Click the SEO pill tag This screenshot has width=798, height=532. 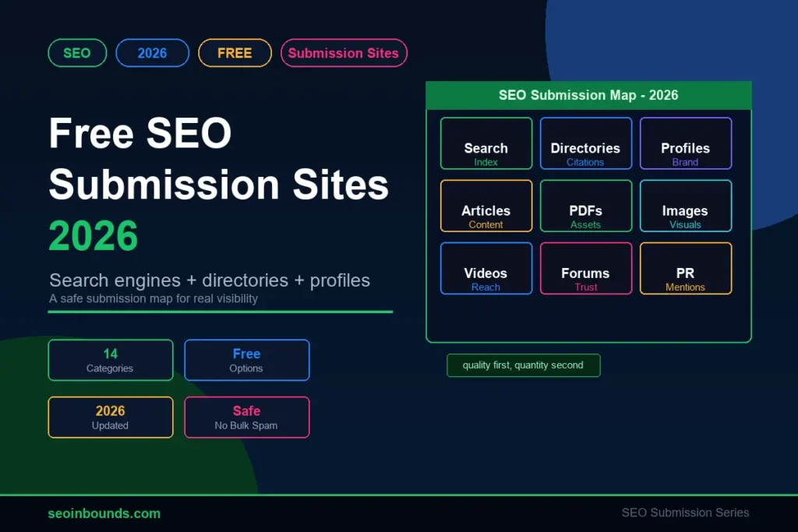[77, 53]
